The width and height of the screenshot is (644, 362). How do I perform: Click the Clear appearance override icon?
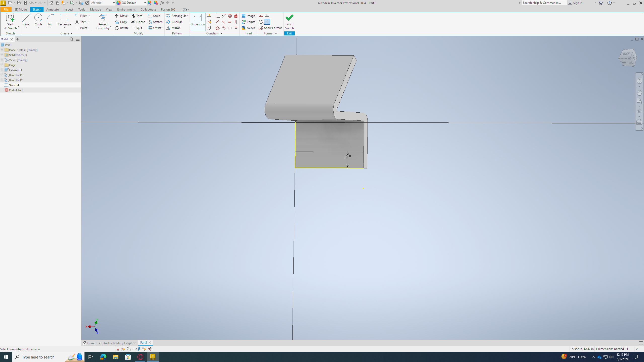(156, 3)
